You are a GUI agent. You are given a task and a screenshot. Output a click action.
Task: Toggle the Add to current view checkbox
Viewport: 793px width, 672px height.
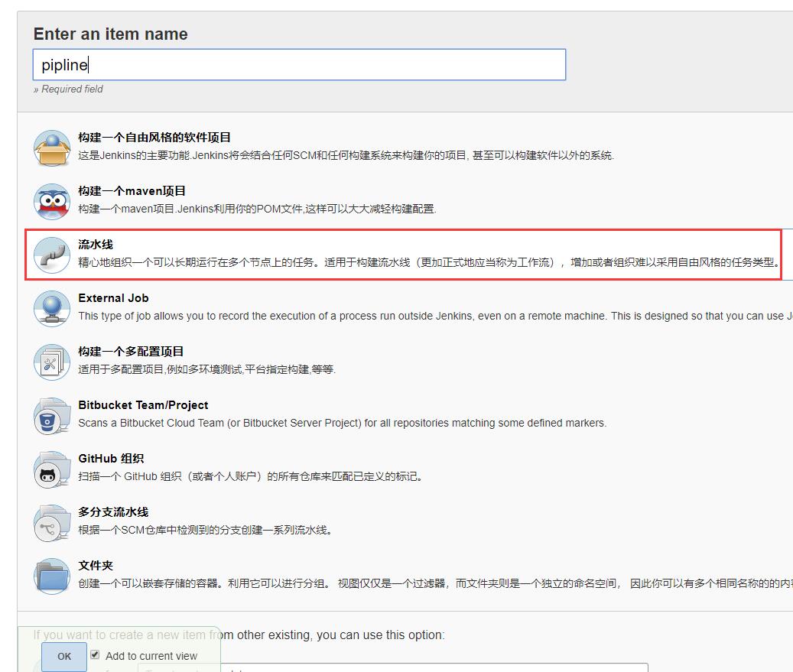95,655
